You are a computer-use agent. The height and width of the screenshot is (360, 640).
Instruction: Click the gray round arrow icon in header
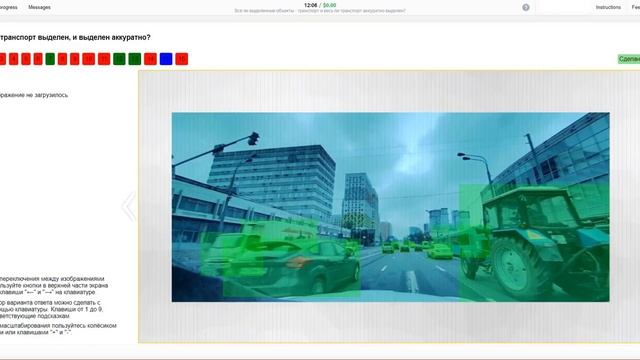pos(526,7)
